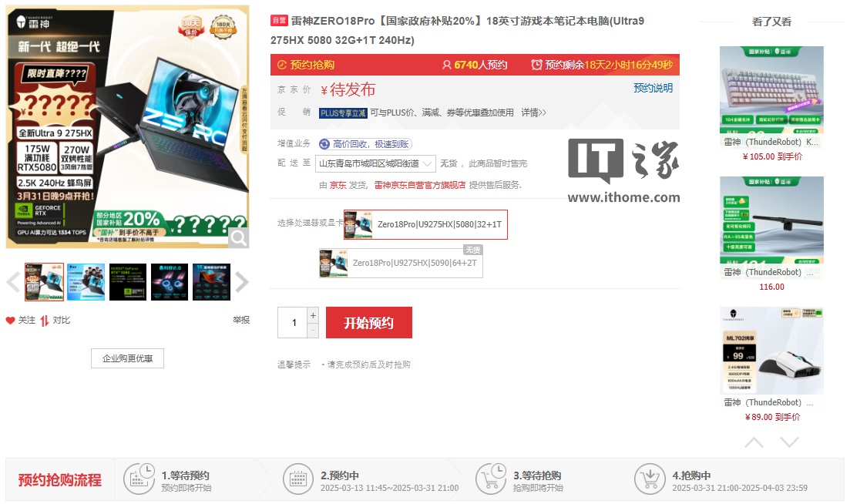The width and height of the screenshot is (850, 504).
Task: Select the Zero18Pro|U9275HX|5080|32+1T configuration
Action: coord(425,224)
